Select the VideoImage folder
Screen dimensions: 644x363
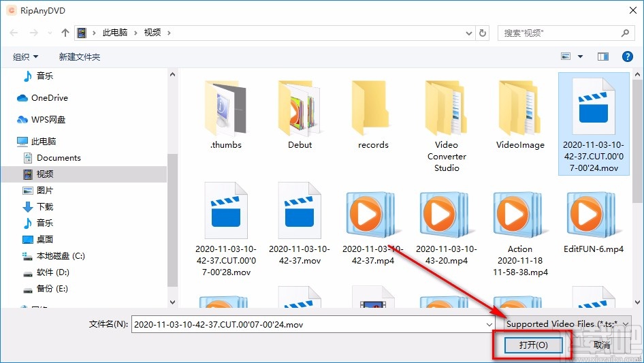pos(520,114)
